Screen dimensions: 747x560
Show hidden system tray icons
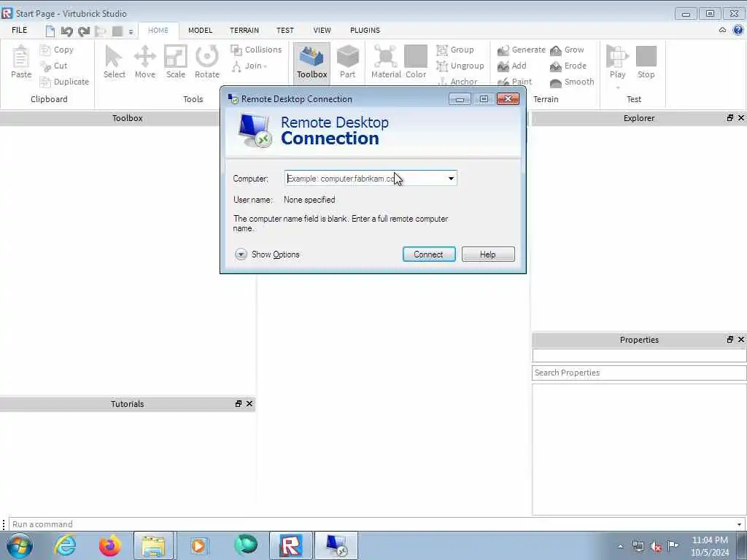tap(620, 547)
